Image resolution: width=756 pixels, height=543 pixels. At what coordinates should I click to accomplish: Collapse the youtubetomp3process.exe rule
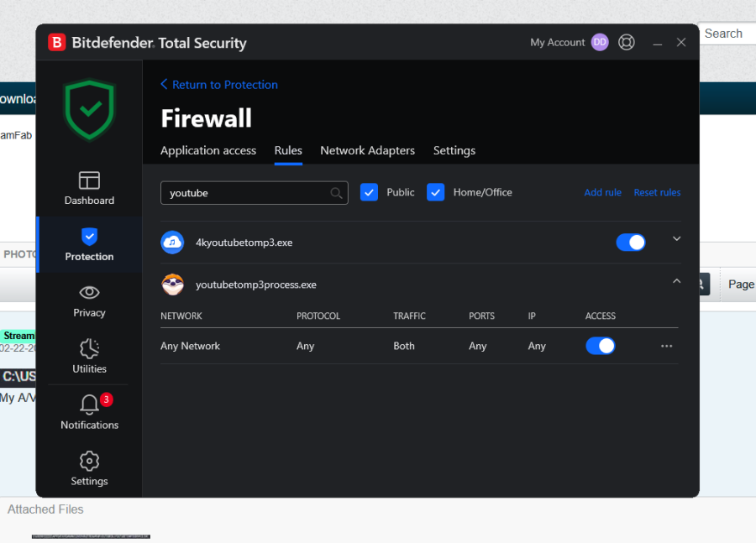pos(677,282)
